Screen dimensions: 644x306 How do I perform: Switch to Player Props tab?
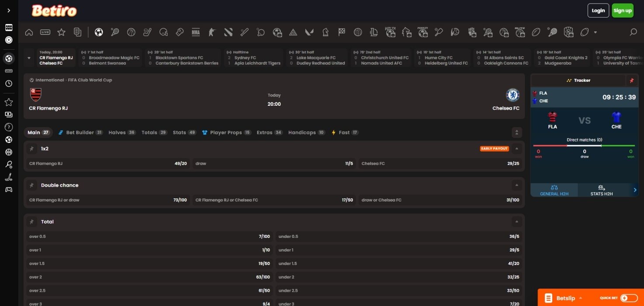coord(226,132)
